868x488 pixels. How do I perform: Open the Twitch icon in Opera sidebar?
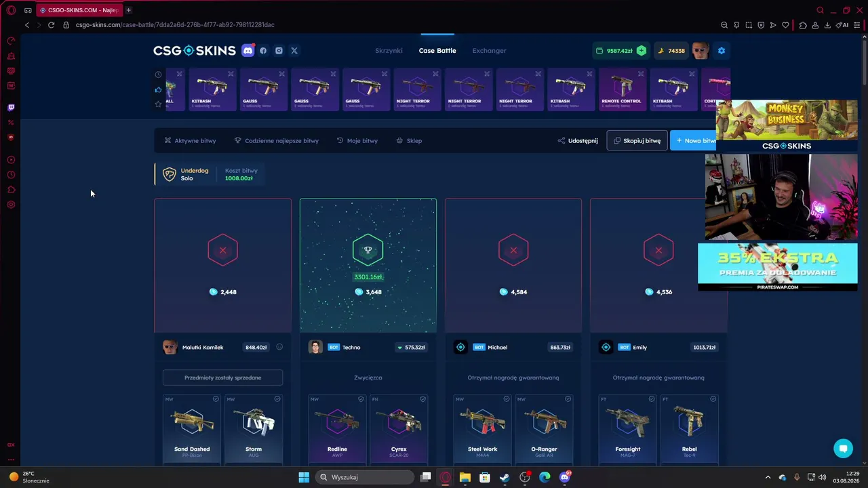pyautogui.click(x=11, y=107)
